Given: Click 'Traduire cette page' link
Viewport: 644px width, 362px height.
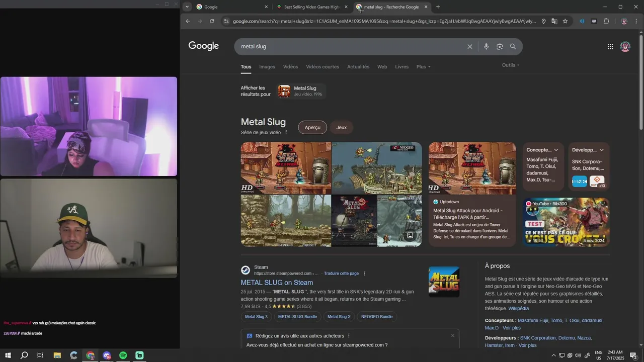Looking at the screenshot, I should 341,274.
